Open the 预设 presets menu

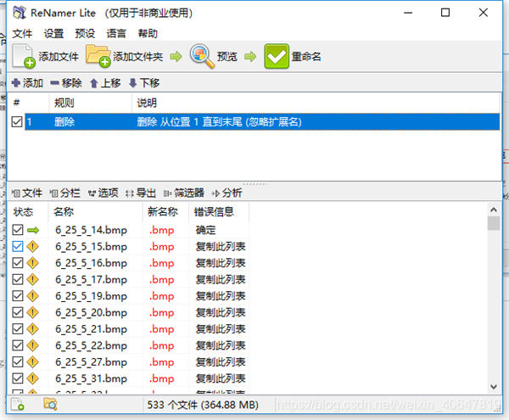pos(85,33)
